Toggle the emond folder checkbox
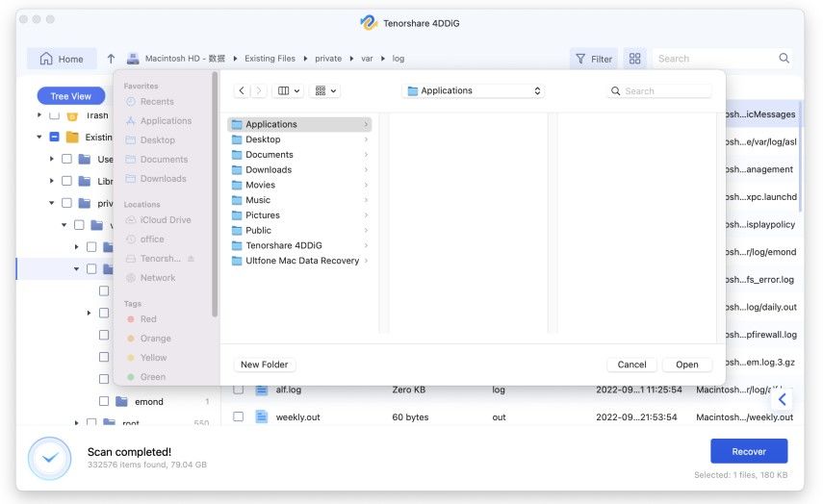The image size is (823, 504). [x=104, y=401]
